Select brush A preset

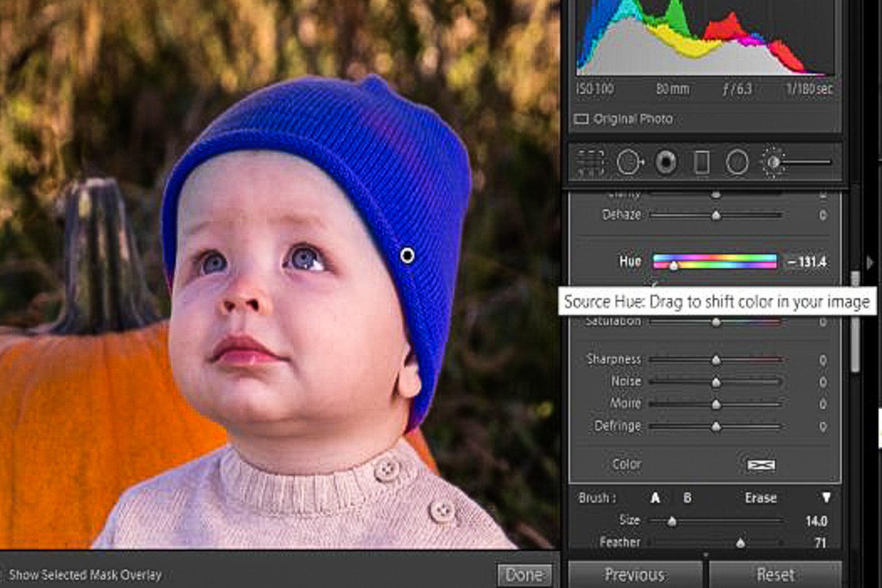point(656,497)
